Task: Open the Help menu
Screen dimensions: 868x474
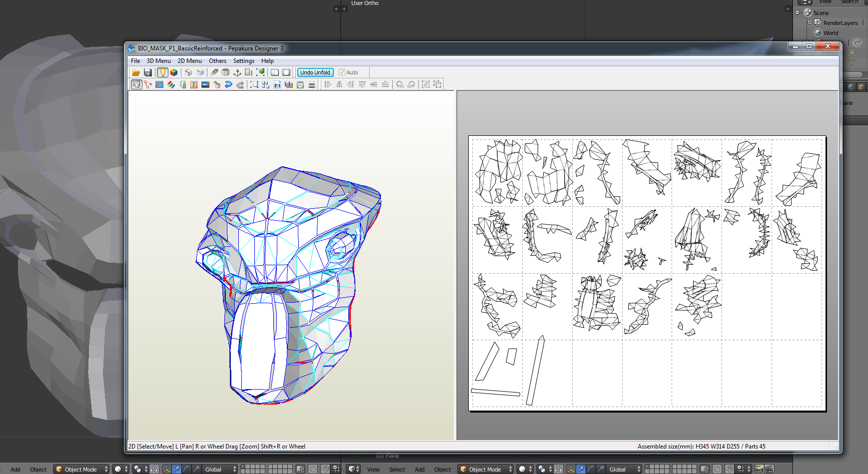Action: tap(268, 61)
